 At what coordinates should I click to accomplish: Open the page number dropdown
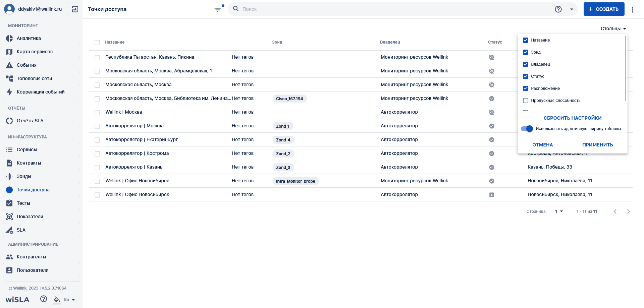coord(559,211)
